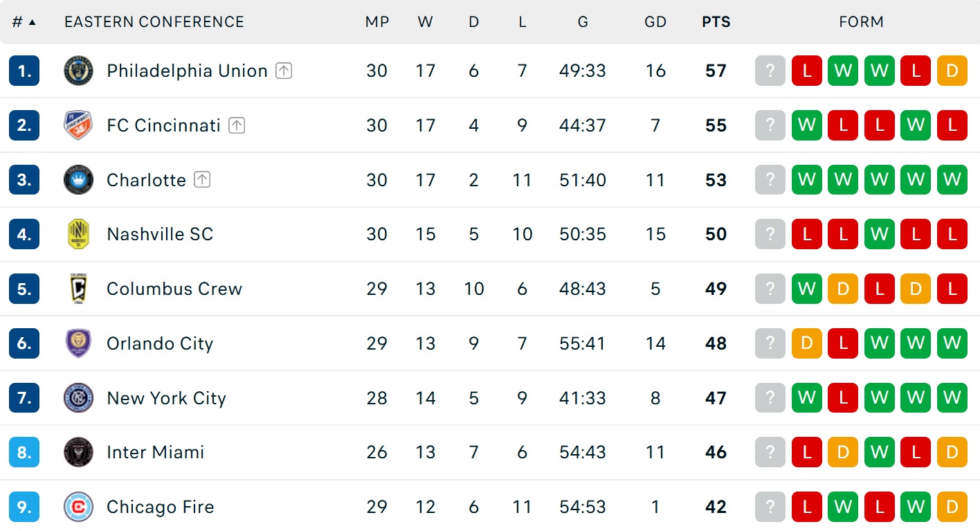Viewport: 980px width, 531px height.
Task: Sort standings by GD column header
Action: 655,22
